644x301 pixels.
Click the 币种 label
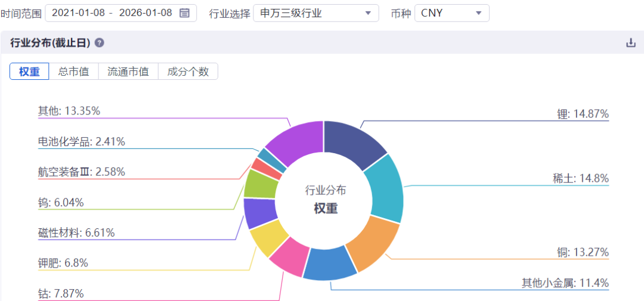coord(401,14)
